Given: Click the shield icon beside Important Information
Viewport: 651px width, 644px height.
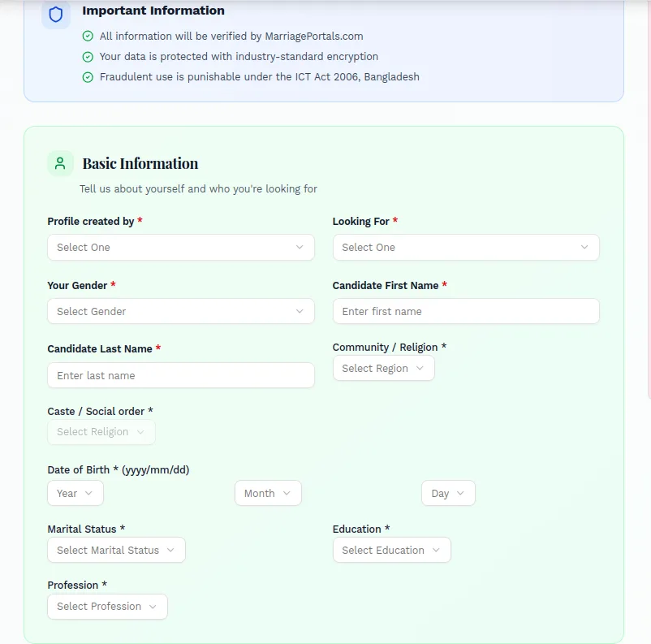Looking at the screenshot, I should tap(56, 15).
